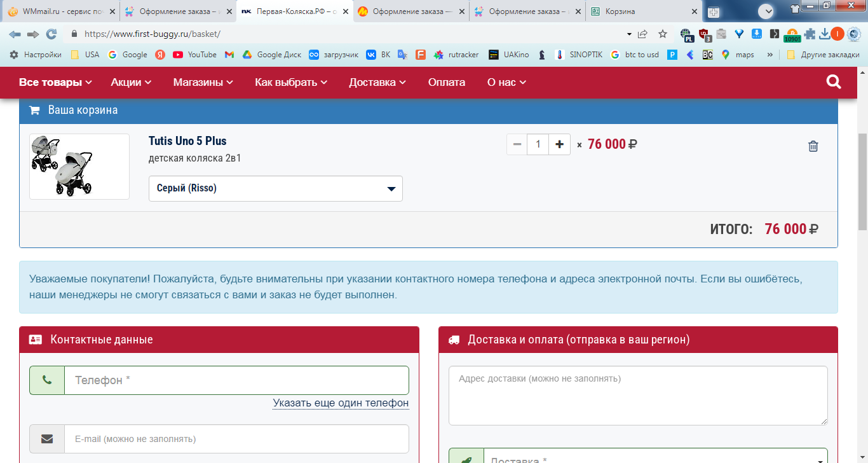
Task: Share this page via share icon
Action: click(643, 34)
